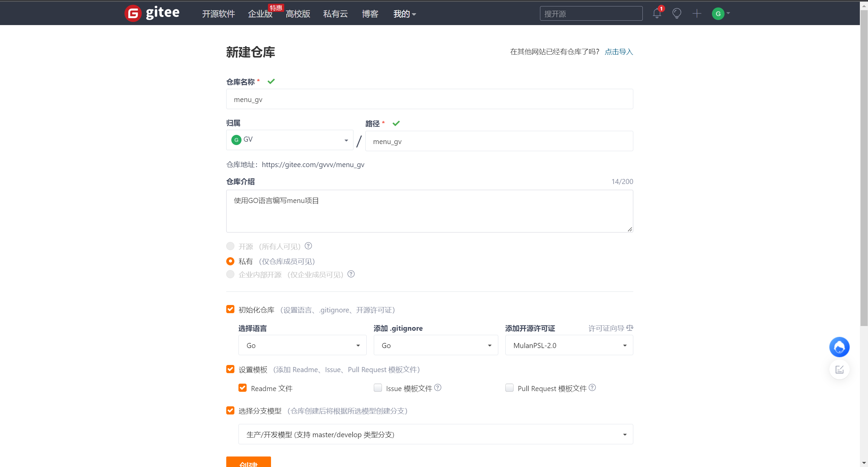Click the lightbulb icon in the header
This screenshot has height=467, width=868.
[677, 14]
